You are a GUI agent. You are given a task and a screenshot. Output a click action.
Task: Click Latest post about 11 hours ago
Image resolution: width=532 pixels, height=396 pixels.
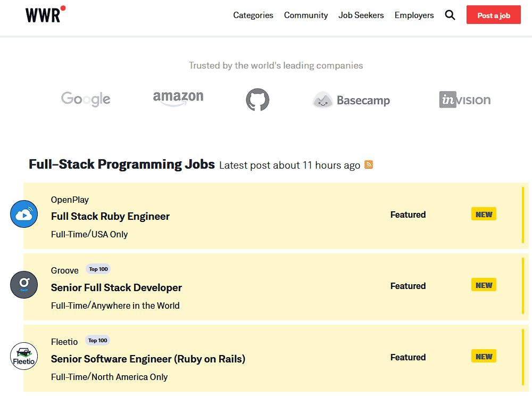[290, 165]
